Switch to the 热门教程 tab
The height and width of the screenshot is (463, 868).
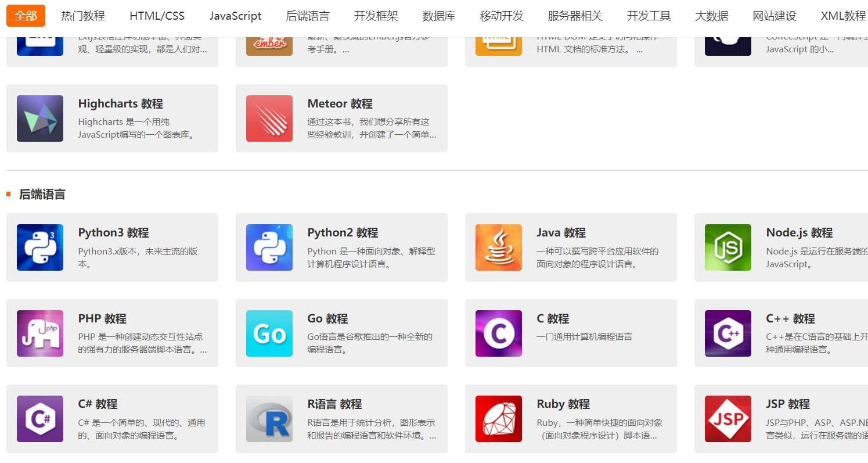coord(83,16)
